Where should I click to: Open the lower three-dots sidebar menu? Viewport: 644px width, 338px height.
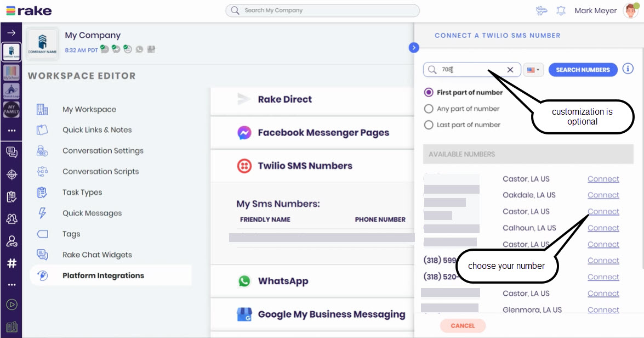point(12,284)
